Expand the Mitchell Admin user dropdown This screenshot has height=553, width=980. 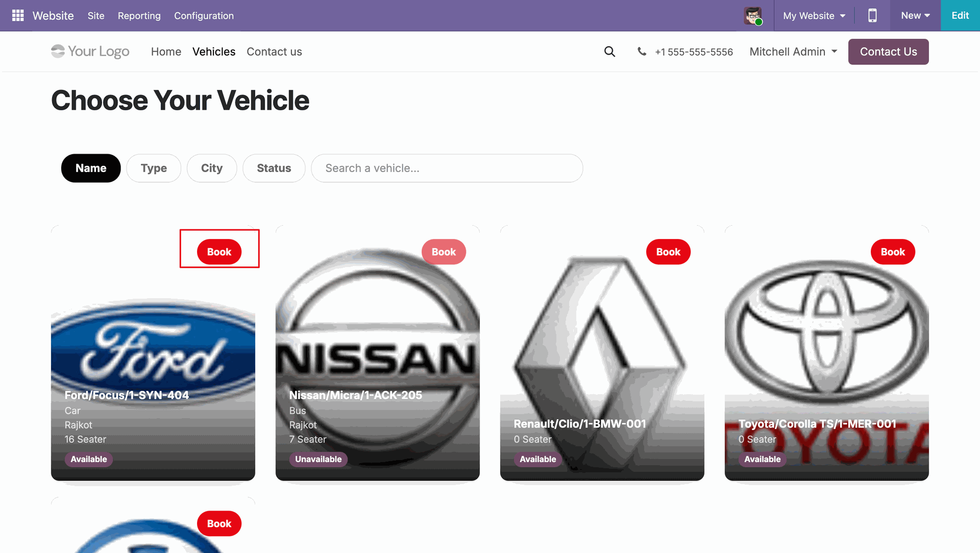click(x=793, y=52)
